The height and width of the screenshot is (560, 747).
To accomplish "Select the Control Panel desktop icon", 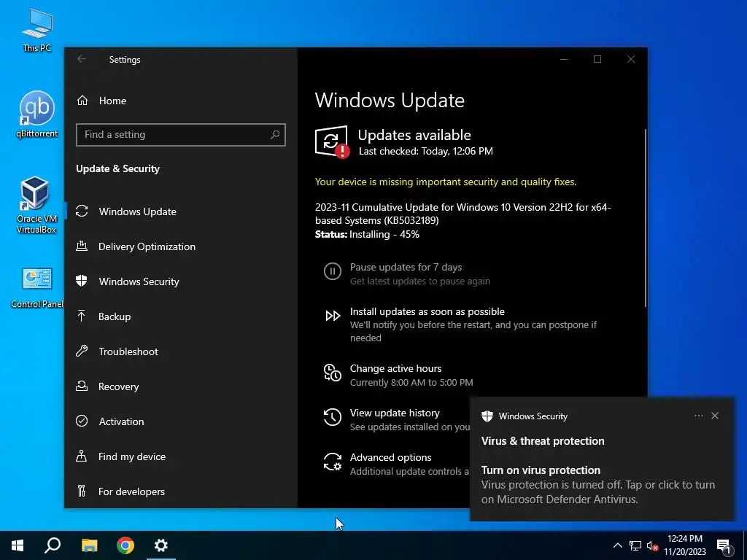I will point(36,287).
